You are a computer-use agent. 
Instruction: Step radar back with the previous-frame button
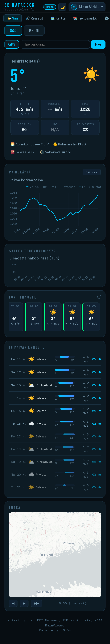click(13, 603)
